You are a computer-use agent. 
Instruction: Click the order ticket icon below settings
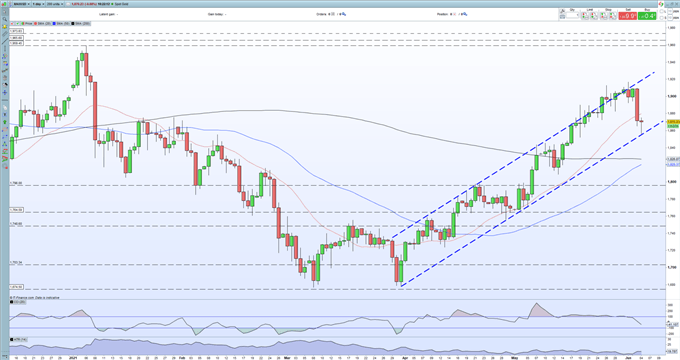click(x=562, y=17)
